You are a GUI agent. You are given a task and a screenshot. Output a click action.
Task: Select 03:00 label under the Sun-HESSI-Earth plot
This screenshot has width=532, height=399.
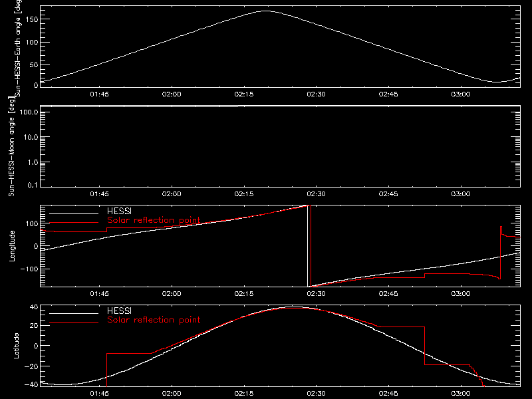[x=461, y=94]
